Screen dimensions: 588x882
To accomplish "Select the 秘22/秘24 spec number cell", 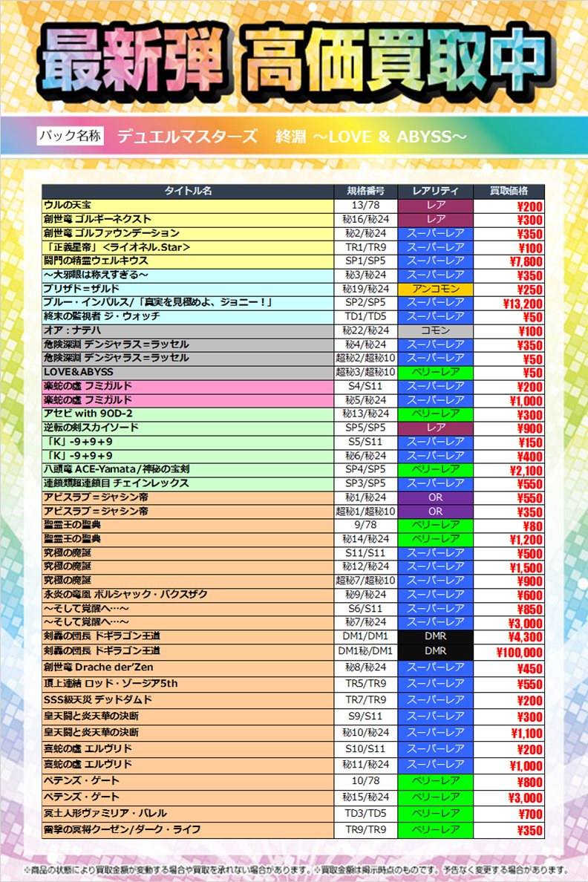I will tap(366, 331).
